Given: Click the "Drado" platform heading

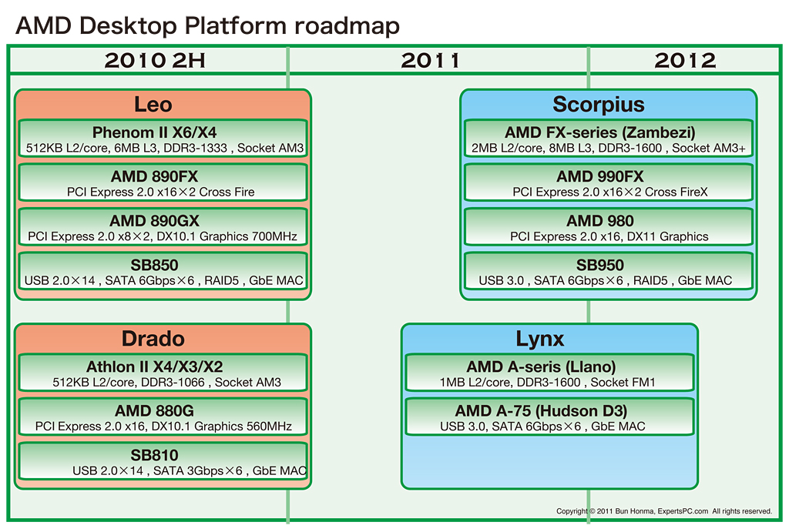Looking at the screenshot, I should tap(153, 339).
